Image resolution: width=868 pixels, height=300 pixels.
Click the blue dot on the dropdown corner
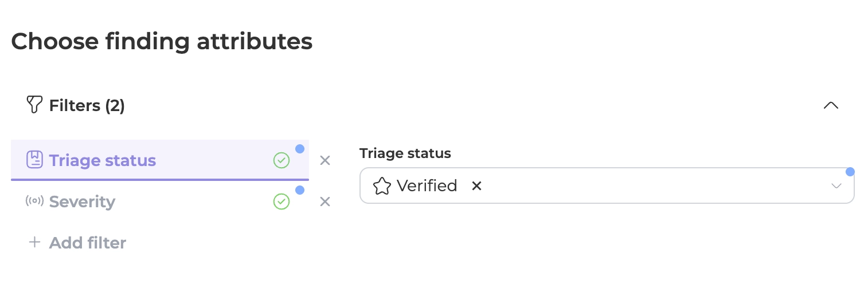pos(850,172)
